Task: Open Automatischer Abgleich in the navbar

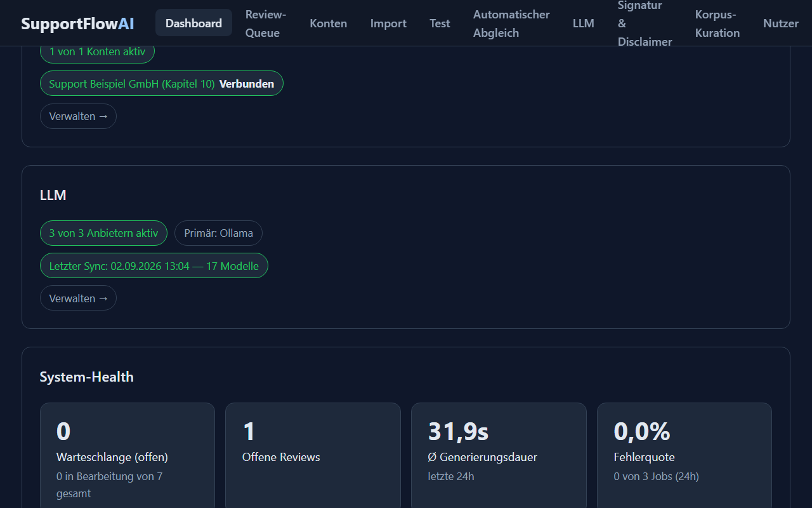Action: (511, 23)
